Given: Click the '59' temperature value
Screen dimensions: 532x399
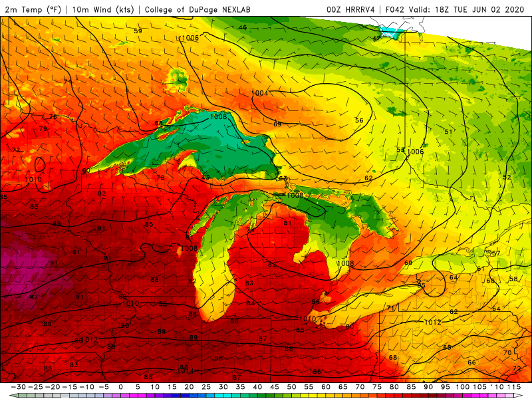Looking at the screenshot, I should (138, 31).
